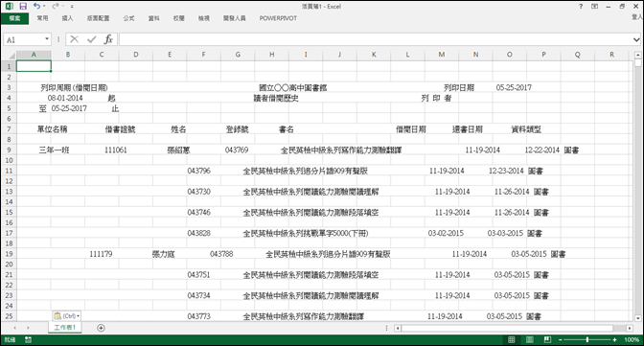Click the Name Box showing A1
The image size is (644, 346).
[23, 39]
